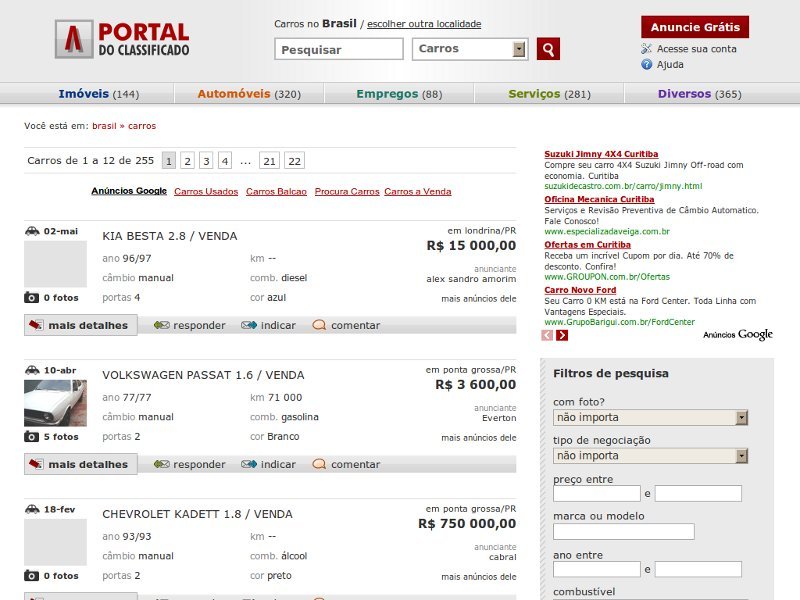Open the Empregos tab
The image size is (800, 600).
pyautogui.click(x=399, y=94)
